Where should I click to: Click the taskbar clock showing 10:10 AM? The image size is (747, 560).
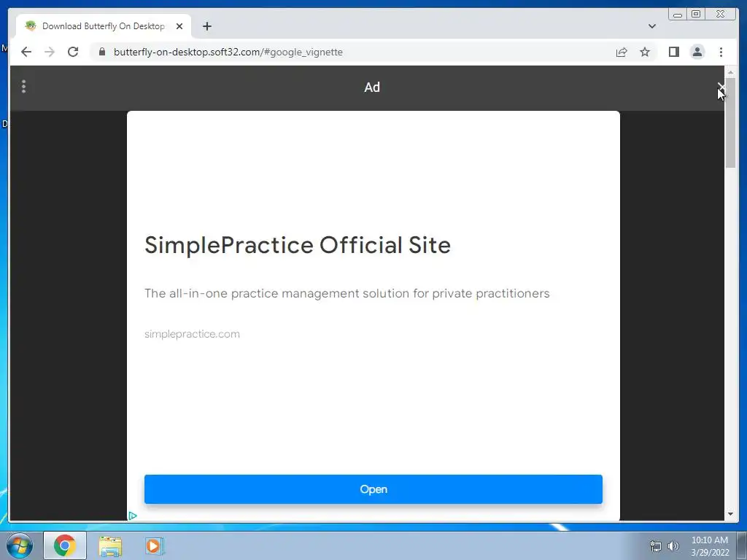point(709,546)
